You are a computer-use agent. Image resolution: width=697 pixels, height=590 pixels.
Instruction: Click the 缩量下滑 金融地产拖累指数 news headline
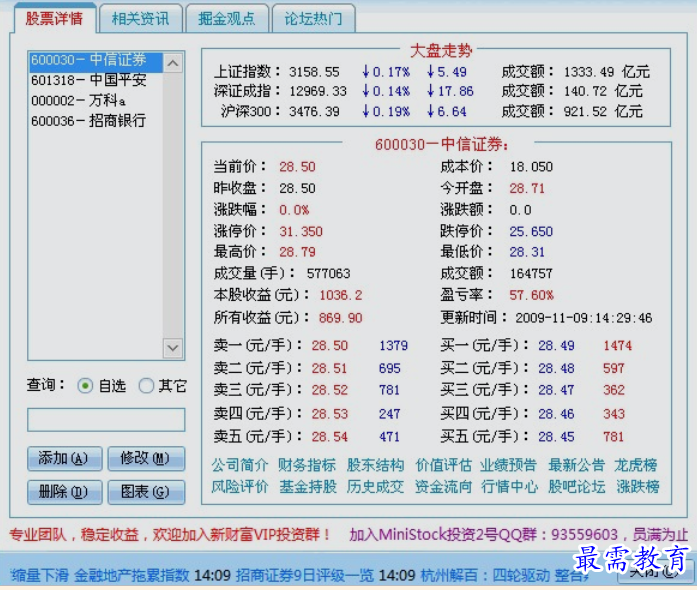100,576
